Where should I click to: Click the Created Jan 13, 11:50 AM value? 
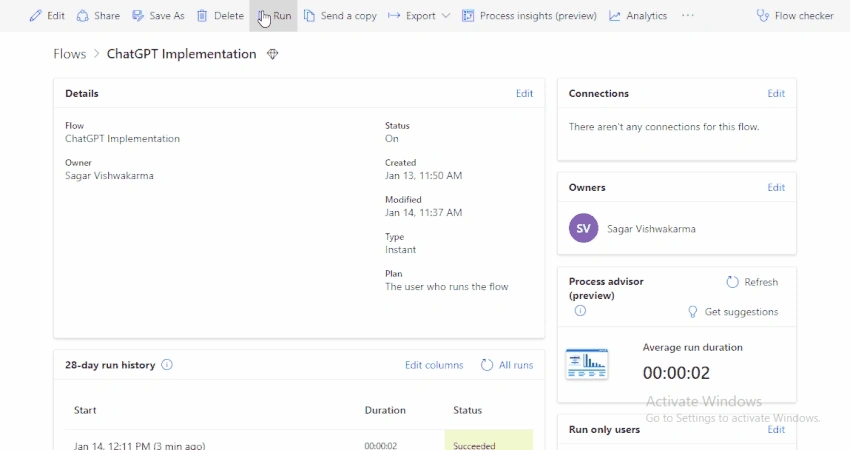423,176
